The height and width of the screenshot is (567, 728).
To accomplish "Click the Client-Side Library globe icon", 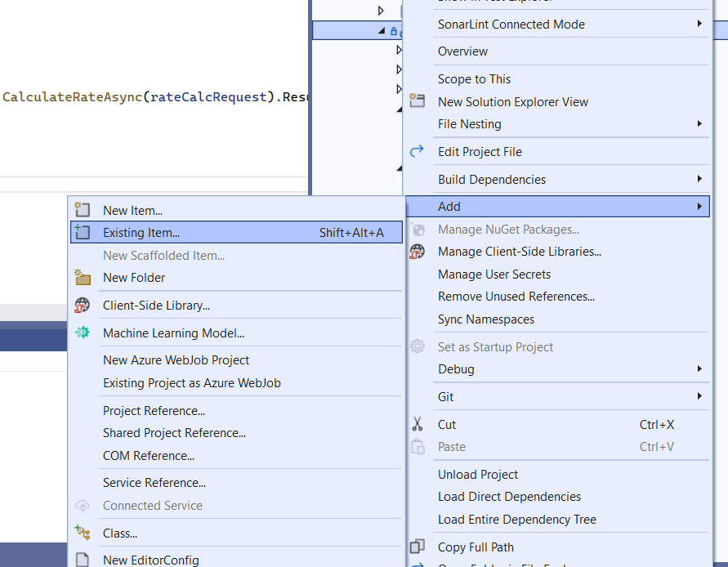I will pyautogui.click(x=83, y=305).
